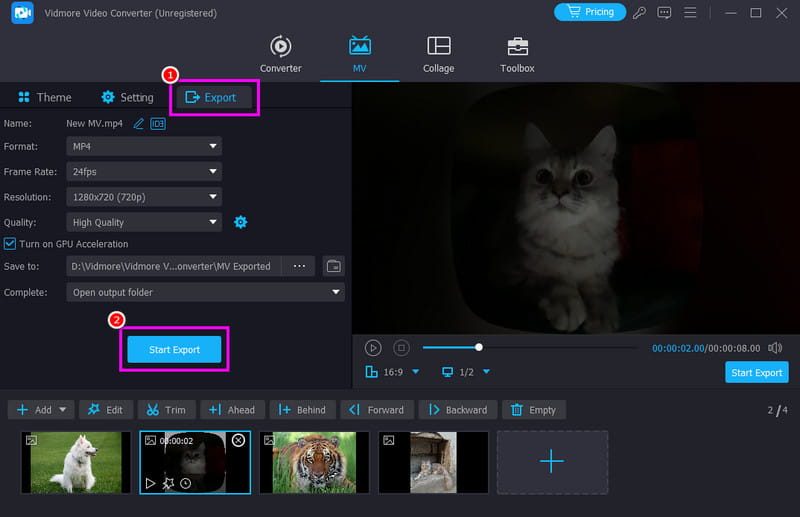Open the Toolbox tab
Image resolution: width=800 pixels, height=517 pixels.
click(x=517, y=54)
